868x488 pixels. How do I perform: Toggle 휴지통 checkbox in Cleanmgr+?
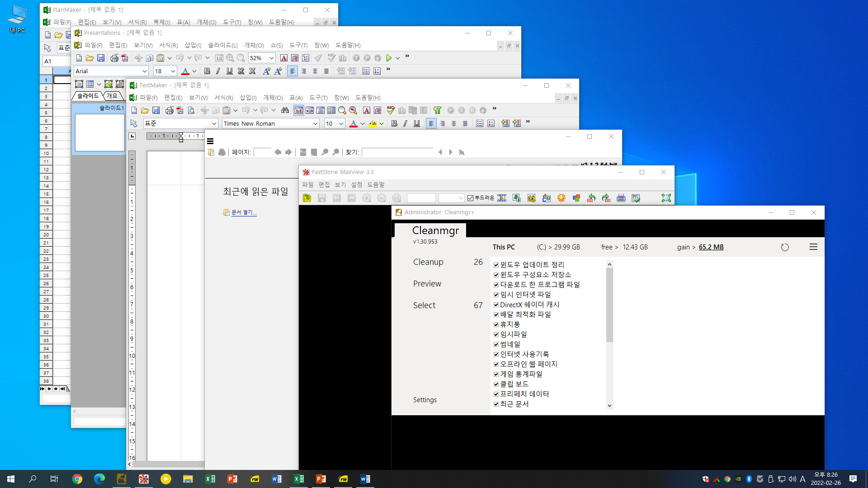[496, 324]
